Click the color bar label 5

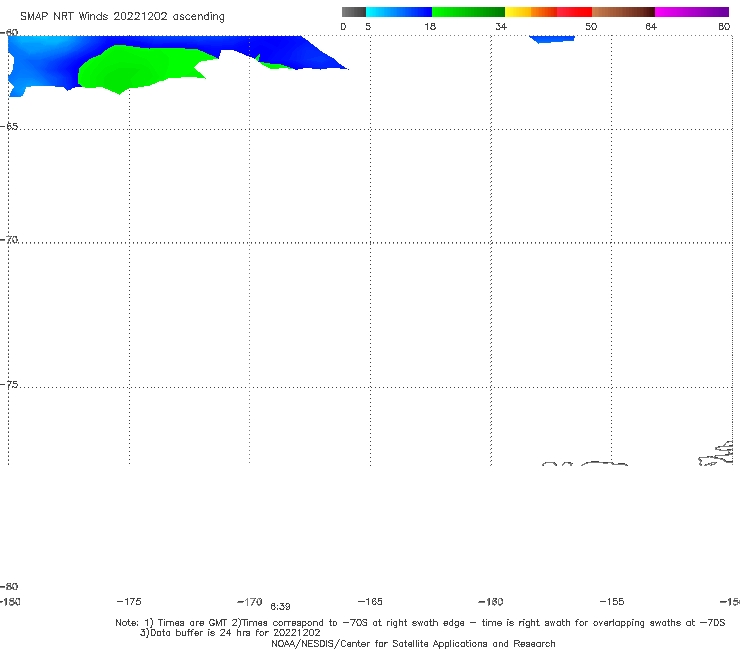pos(368,26)
